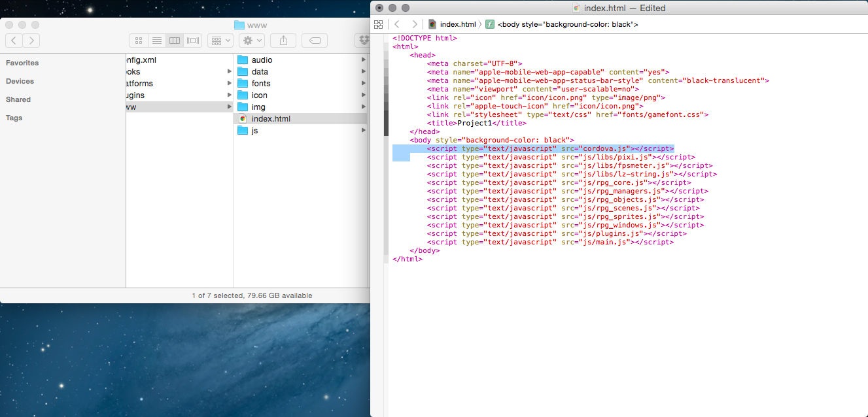Viewport: 868px width, 417px height.
Task: Click the cordova.js script line
Action: point(550,148)
